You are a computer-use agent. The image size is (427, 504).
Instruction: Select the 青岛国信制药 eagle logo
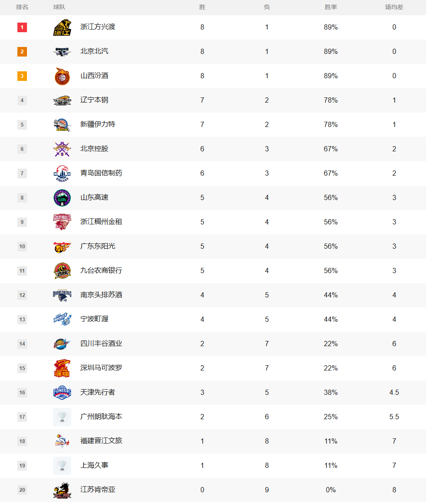point(62,174)
